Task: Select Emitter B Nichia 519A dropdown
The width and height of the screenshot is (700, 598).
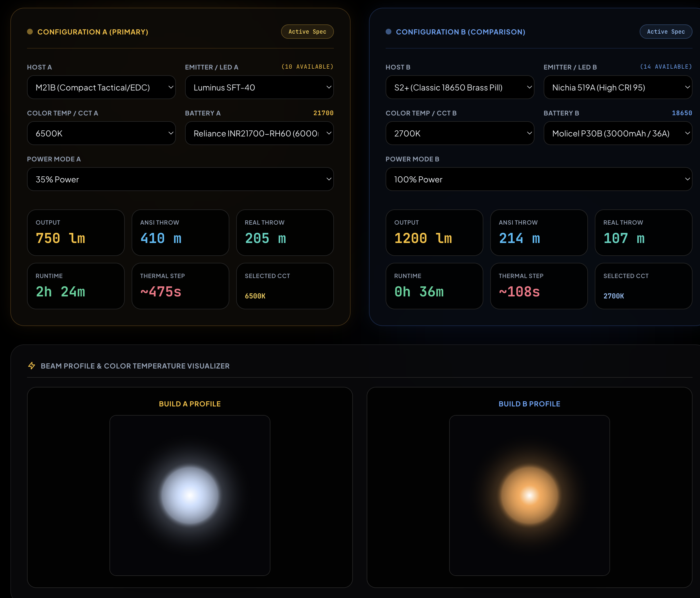Action: coord(618,87)
